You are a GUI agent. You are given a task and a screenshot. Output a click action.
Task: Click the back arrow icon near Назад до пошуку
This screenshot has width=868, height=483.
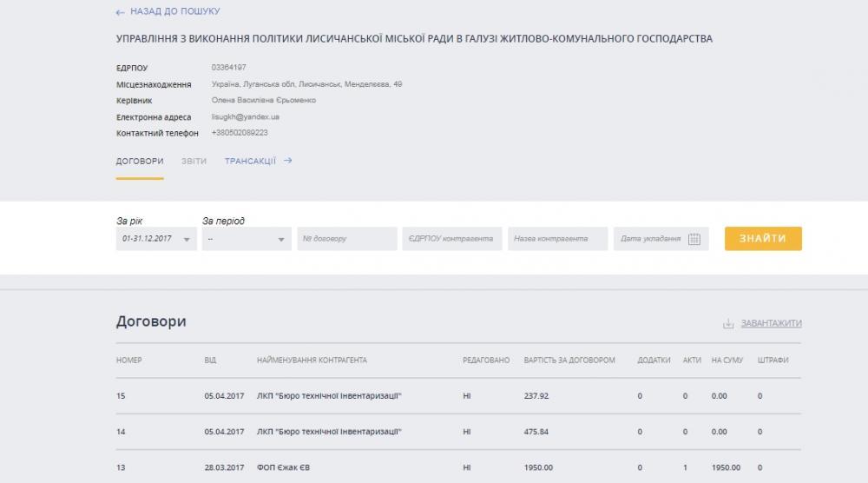[x=121, y=12]
